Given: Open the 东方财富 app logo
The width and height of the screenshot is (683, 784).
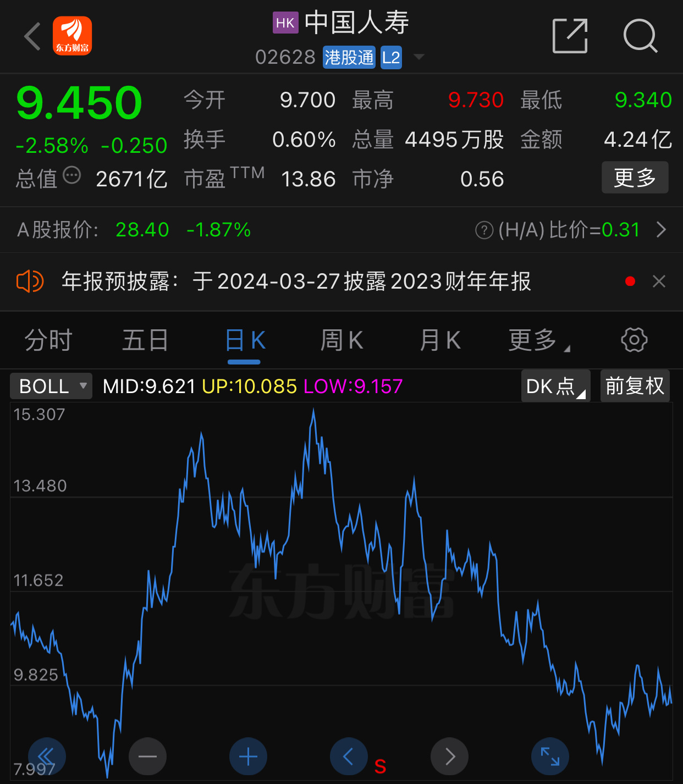Looking at the screenshot, I should (72, 36).
